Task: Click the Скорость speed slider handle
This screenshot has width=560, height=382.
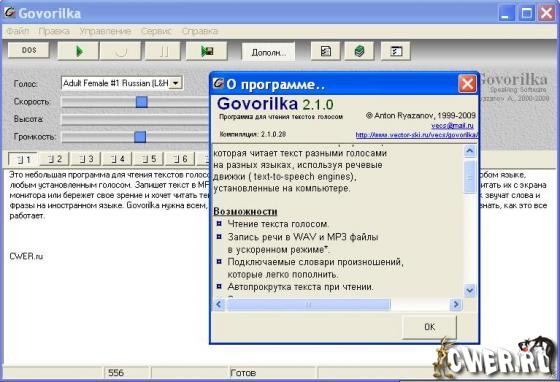Action: coord(142,102)
